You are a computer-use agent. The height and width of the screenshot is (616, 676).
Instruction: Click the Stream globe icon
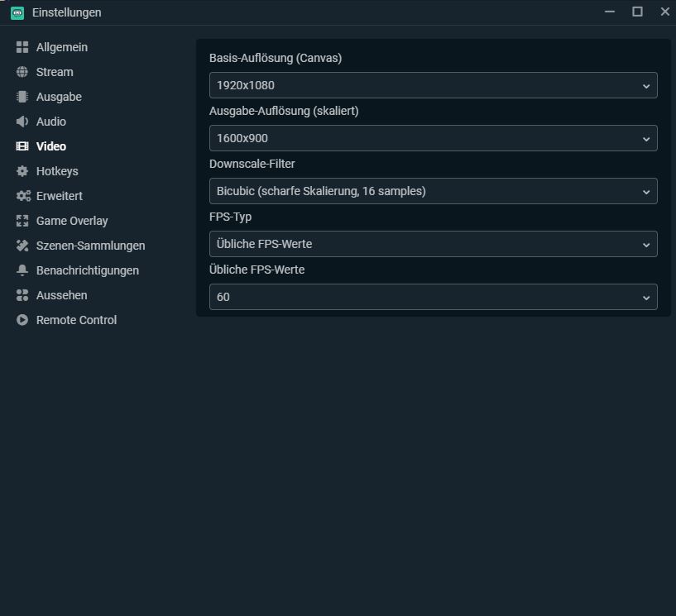(x=22, y=72)
